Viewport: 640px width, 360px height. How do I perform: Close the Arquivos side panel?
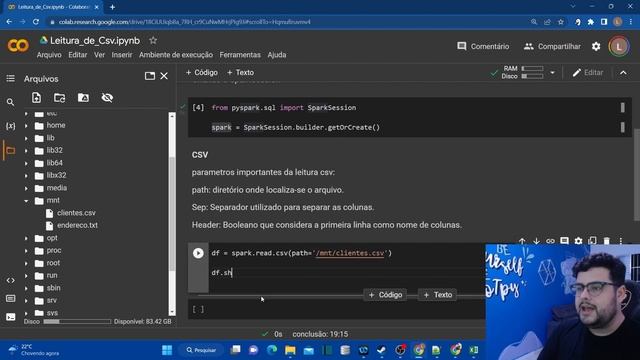164,76
